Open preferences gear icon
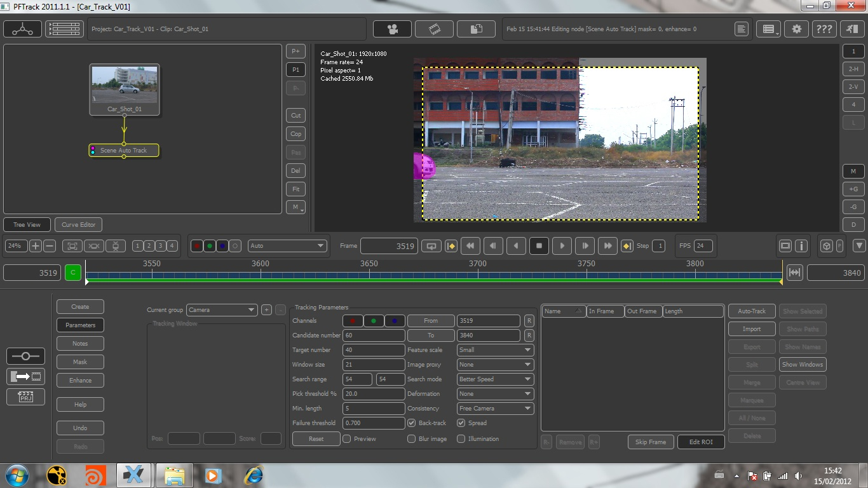This screenshot has height=488, width=868. point(796,29)
